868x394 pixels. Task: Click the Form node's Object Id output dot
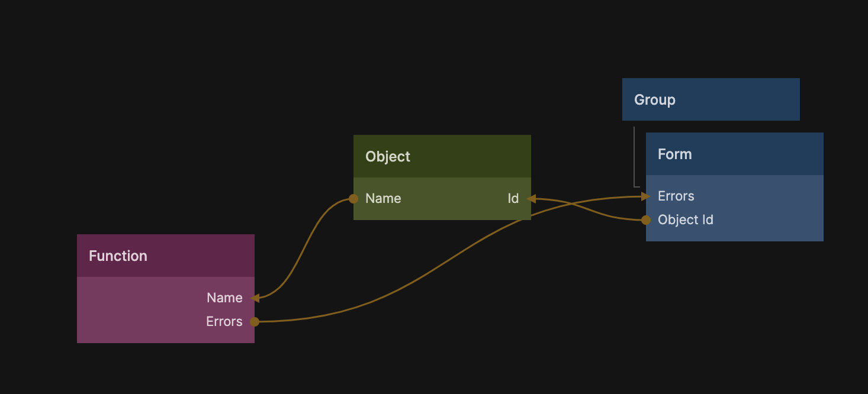[x=646, y=220]
